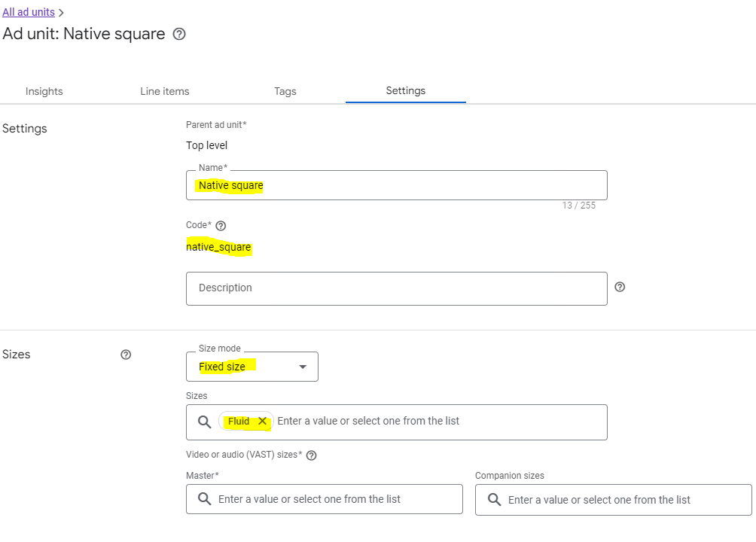Expand the Size mode dropdown
The image size is (756, 542).
click(252, 367)
